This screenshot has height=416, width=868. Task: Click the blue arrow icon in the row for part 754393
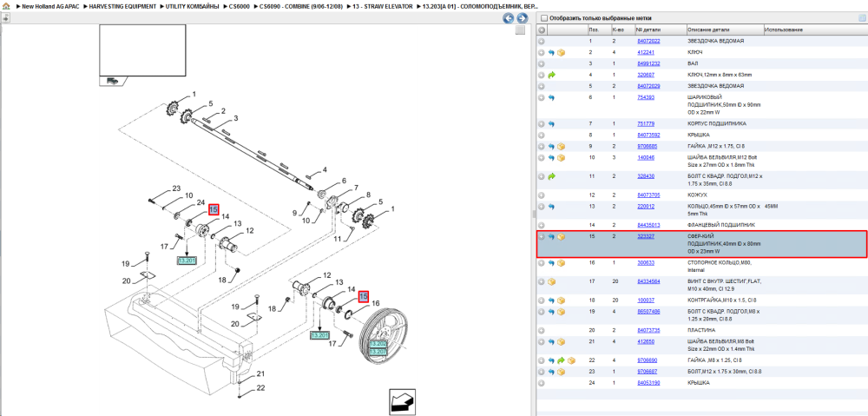(x=551, y=97)
